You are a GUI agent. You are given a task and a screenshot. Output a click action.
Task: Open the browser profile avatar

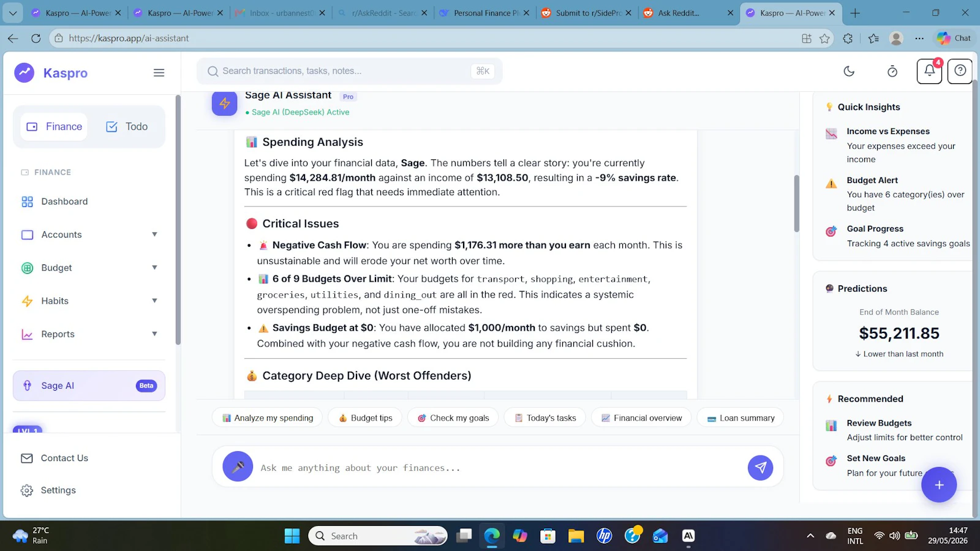point(896,39)
